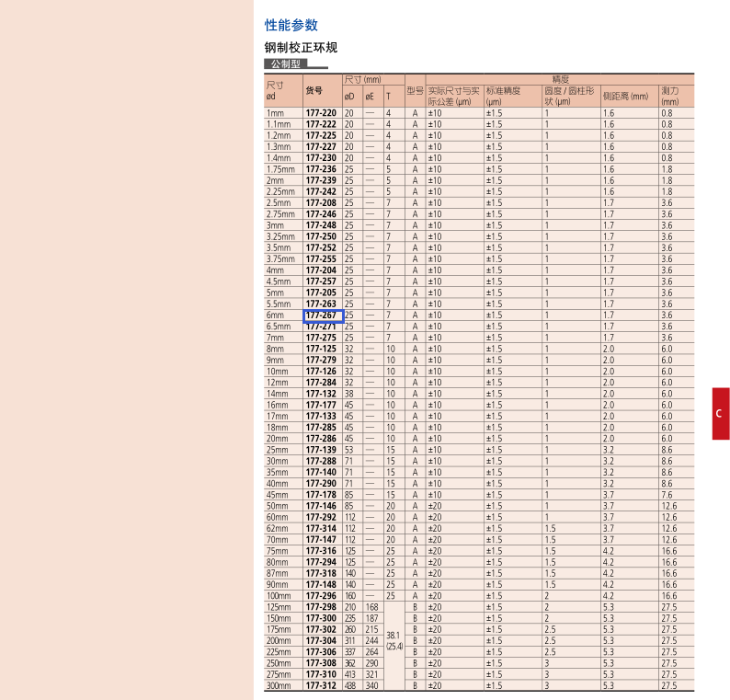Click product number 177-220

tap(321, 113)
